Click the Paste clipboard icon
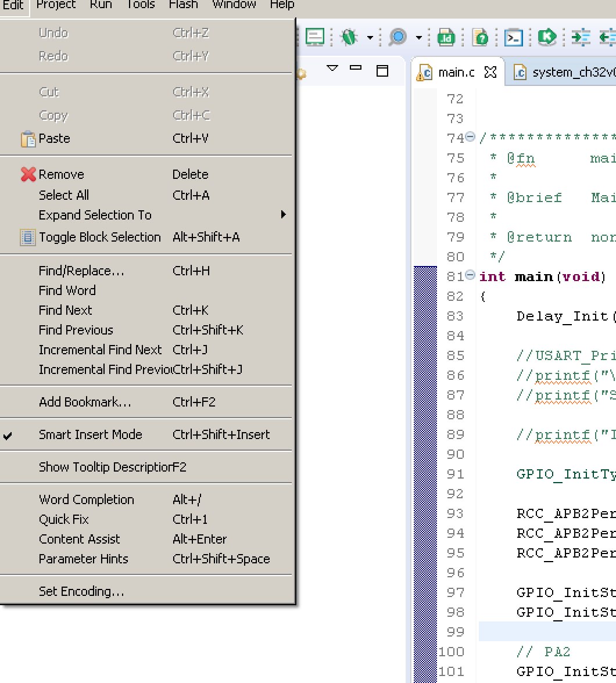Viewport: 616px width, 683px height. (28, 139)
